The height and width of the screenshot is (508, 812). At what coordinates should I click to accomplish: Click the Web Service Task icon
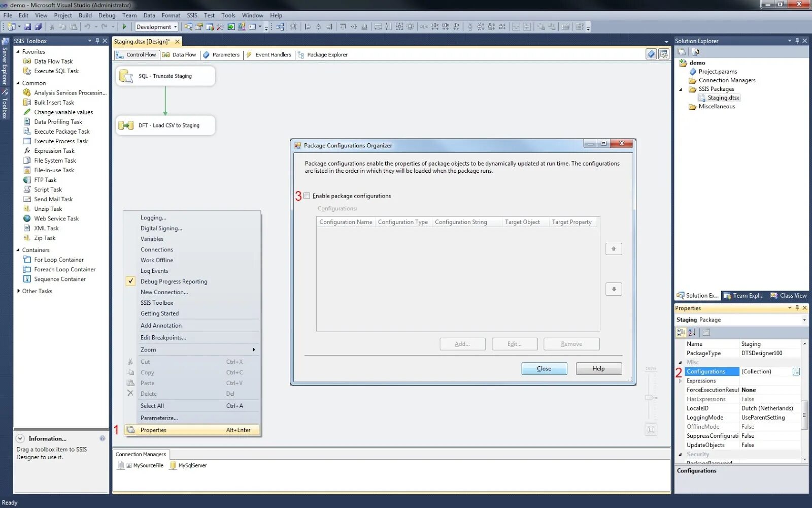click(27, 218)
